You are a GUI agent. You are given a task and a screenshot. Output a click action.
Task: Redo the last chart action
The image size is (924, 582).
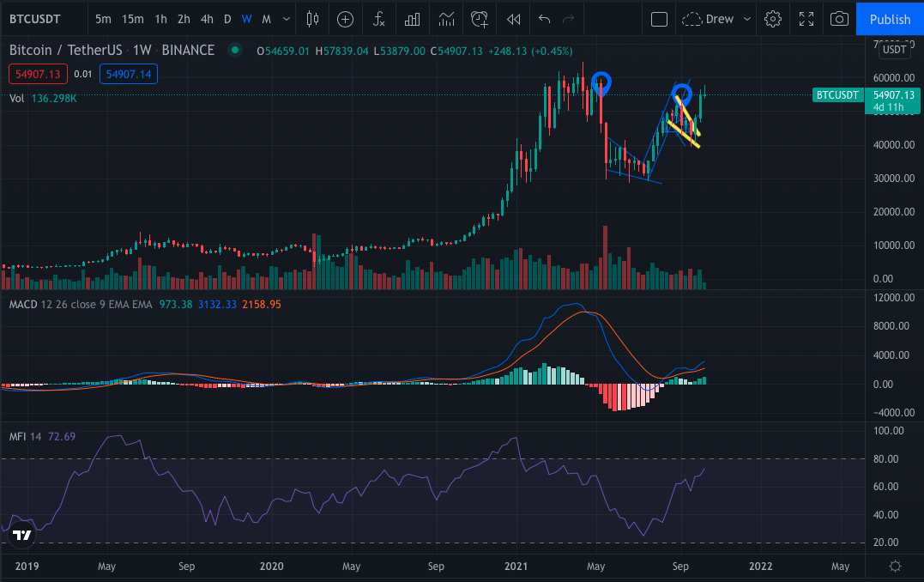point(568,19)
